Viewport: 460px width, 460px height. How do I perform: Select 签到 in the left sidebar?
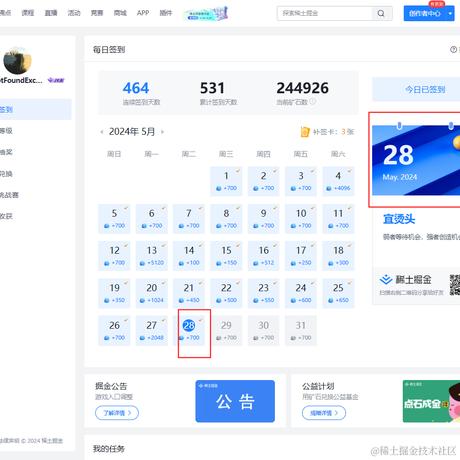pyautogui.click(x=36, y=109)
